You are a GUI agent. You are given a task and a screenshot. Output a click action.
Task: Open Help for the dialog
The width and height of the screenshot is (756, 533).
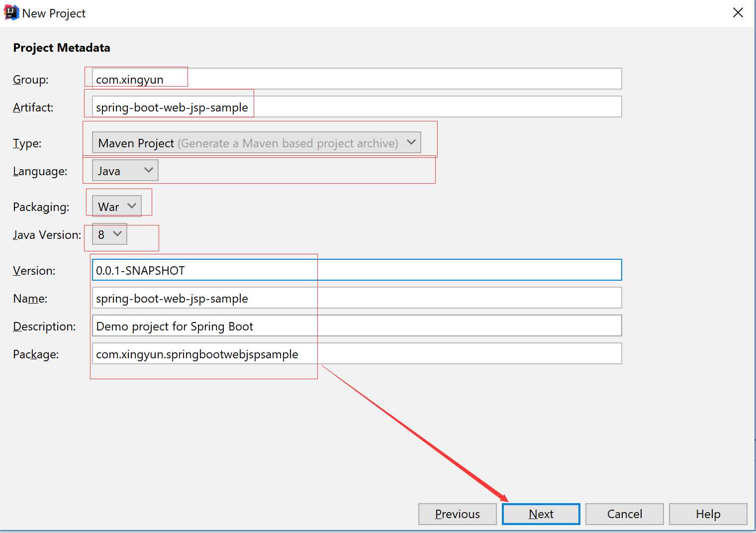[x=708, y=514]
